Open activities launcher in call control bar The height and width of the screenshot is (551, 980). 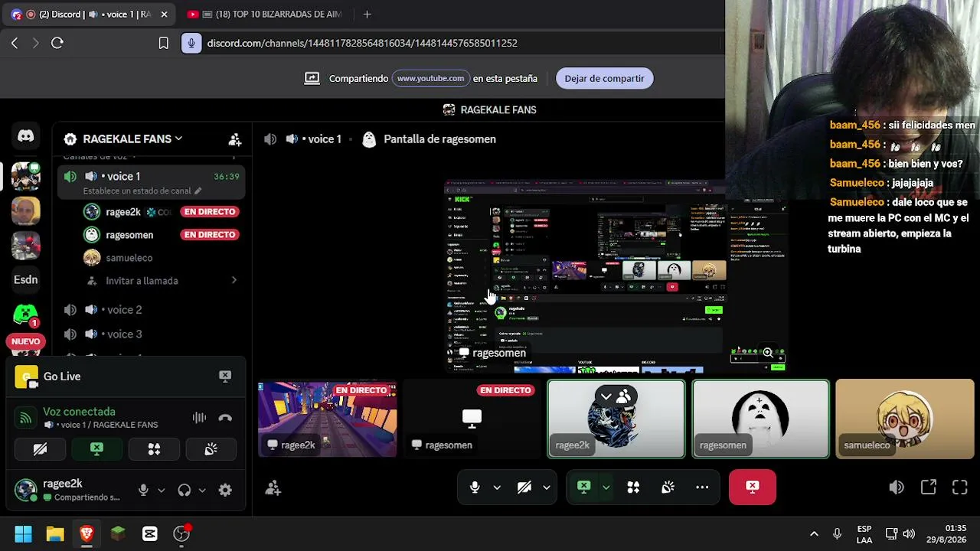pyautogui.click(x=633, y=487)
